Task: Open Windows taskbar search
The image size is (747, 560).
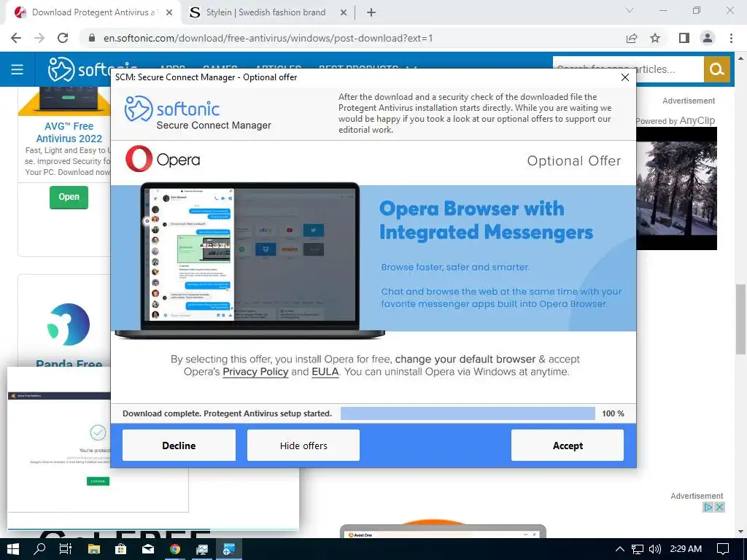Action: (x=39, y=549)
